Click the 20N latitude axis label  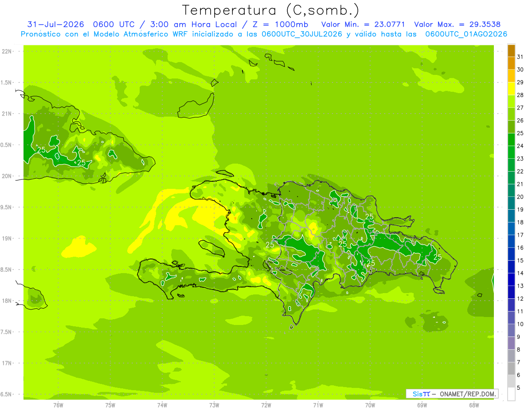[8, 176]
